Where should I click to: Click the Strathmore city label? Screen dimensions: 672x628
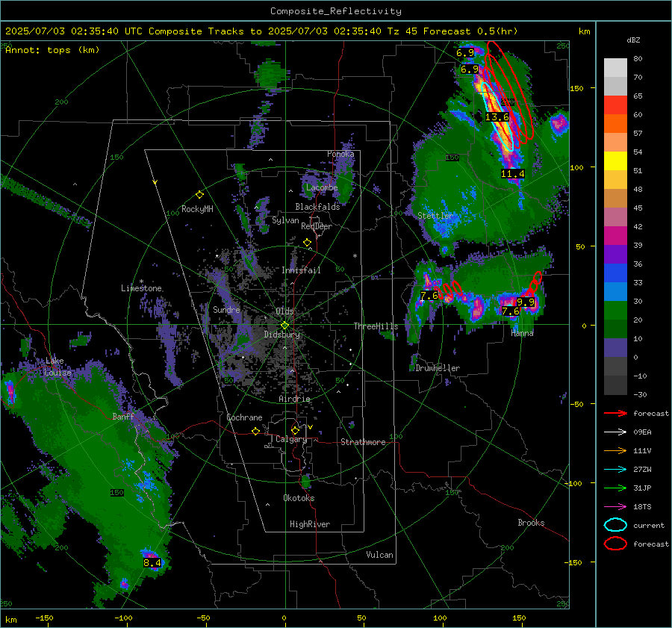click(x=363, y=442)
